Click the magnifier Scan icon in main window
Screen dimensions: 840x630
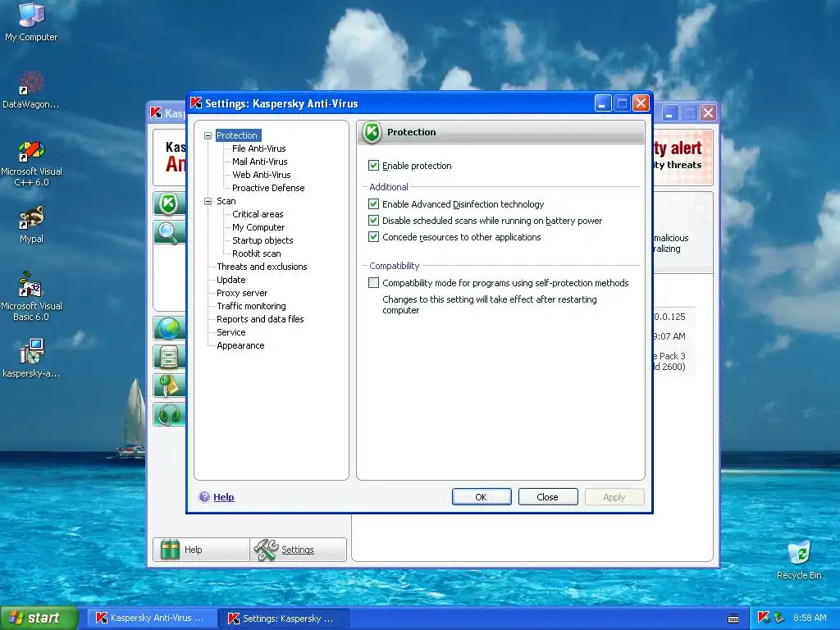pos(169,232)
